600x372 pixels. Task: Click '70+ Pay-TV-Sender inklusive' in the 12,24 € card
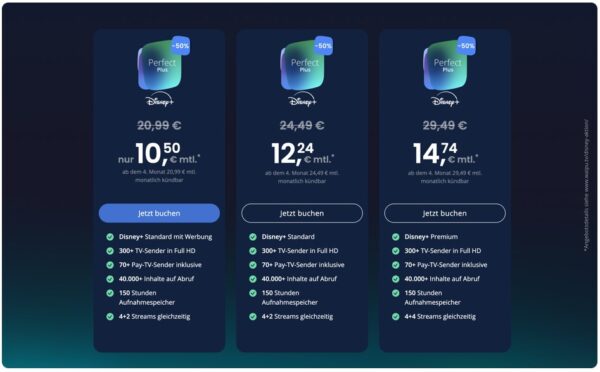(x=303, y=265)
